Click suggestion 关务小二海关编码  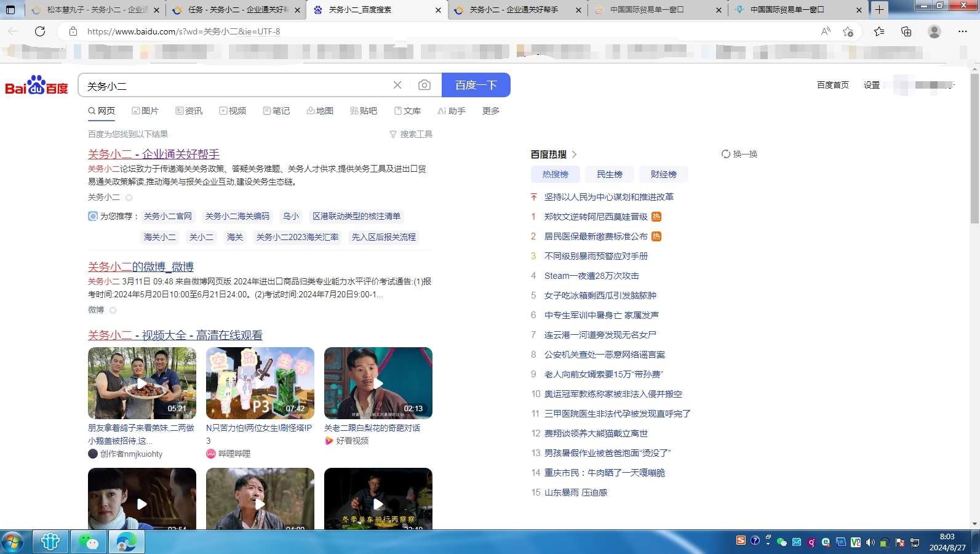point(237,216)
